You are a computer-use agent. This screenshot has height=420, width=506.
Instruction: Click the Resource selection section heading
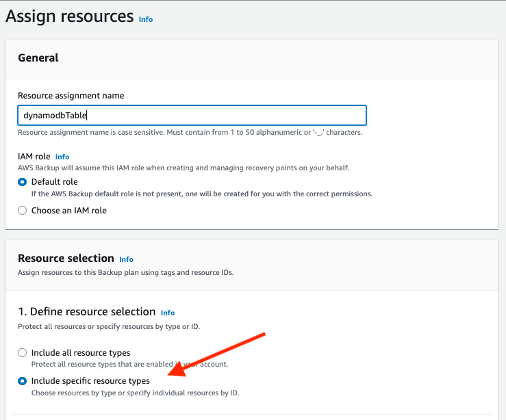coord(66,259)
